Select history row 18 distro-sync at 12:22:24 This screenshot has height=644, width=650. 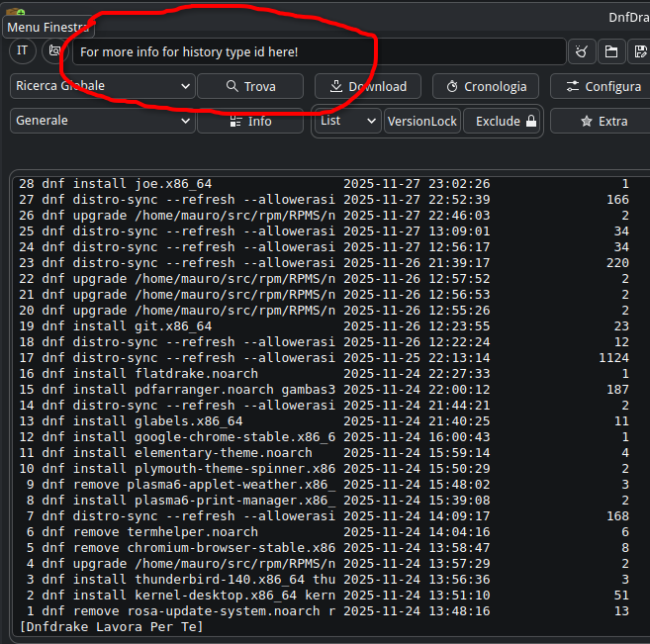(x=324, y=342)
